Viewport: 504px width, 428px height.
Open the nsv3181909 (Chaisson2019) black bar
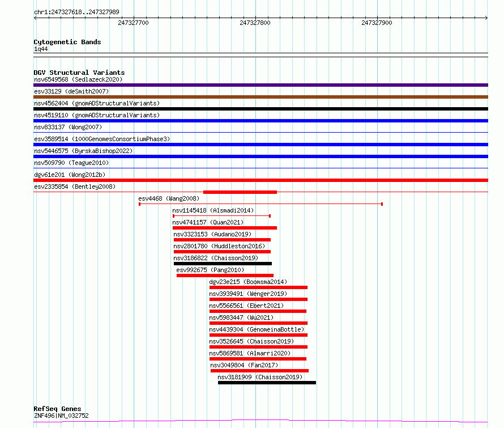(x=267, y=383)
